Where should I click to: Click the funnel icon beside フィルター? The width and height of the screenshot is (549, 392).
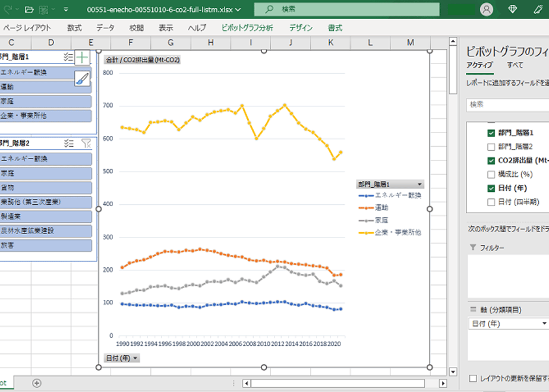(x=473, y=248)
